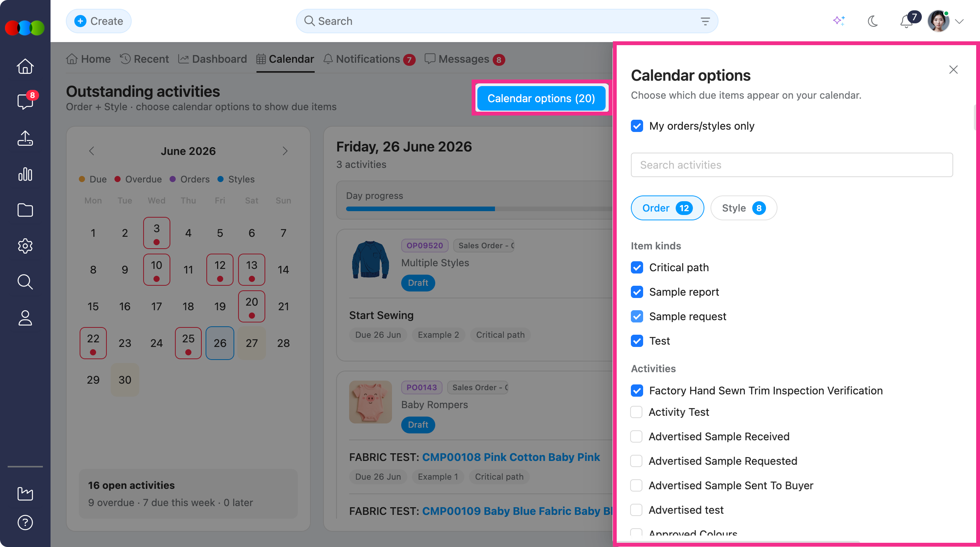Click the colorful app logo

pos(25,28)
